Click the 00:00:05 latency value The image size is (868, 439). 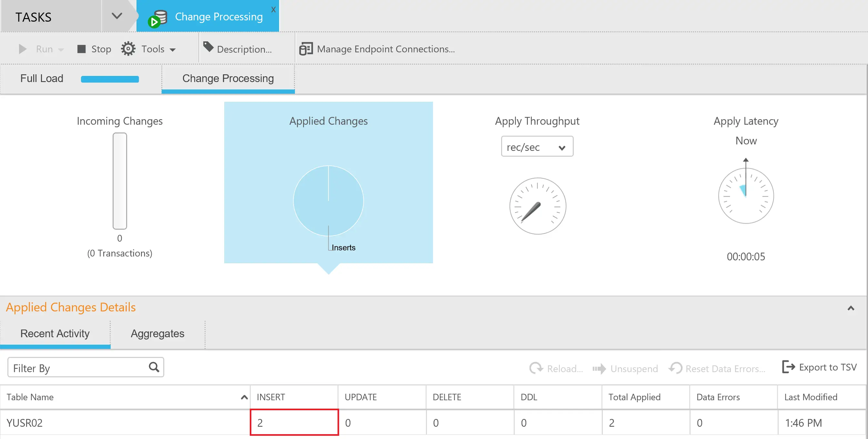pyautogui.click(x=746, y=256)
